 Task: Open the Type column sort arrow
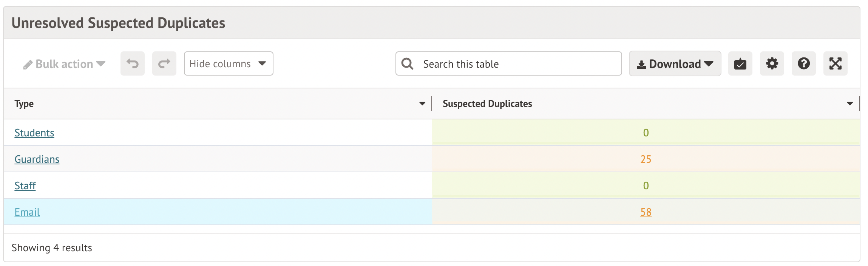tap(422, 104)
